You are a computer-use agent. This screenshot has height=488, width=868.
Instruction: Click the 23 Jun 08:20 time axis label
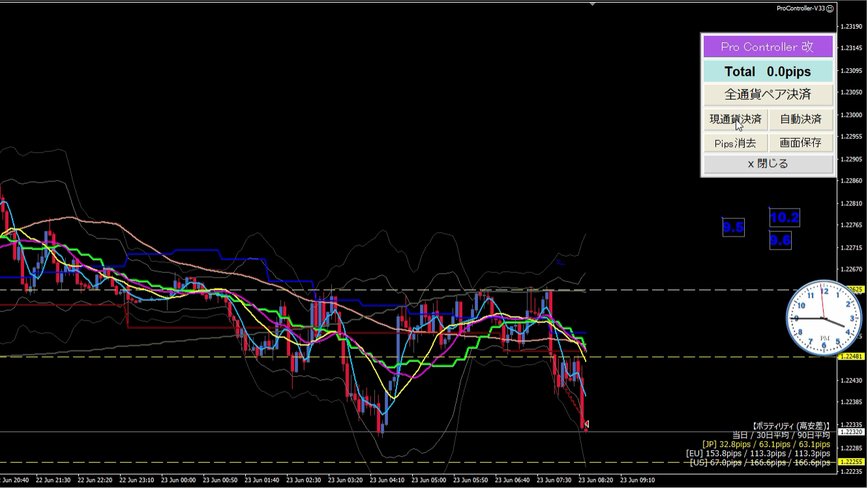[595, 480]
